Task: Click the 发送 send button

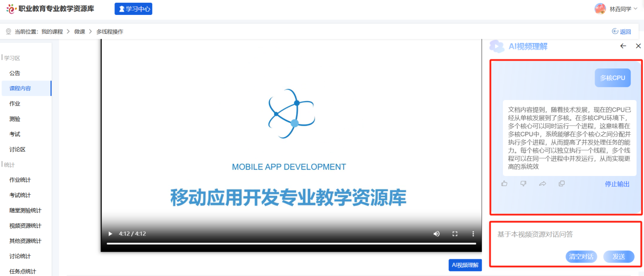Action: pyautogui.click(x=619, y=256)
